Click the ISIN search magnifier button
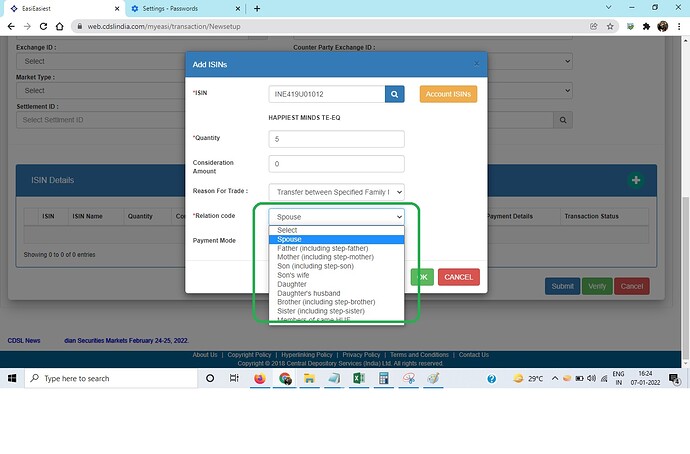The width and height of the screenshot is (690, 454). (394, 94)
